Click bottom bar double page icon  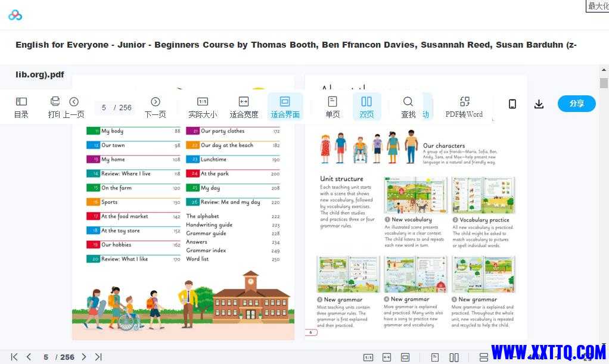pyautogui.click(x=454, y=357)
